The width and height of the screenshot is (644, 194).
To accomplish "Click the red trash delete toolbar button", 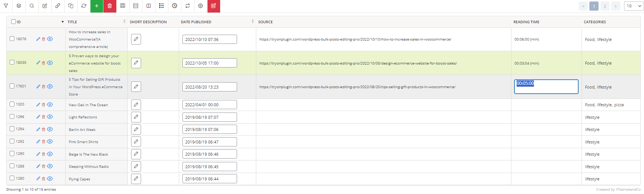I will point(110,6).
